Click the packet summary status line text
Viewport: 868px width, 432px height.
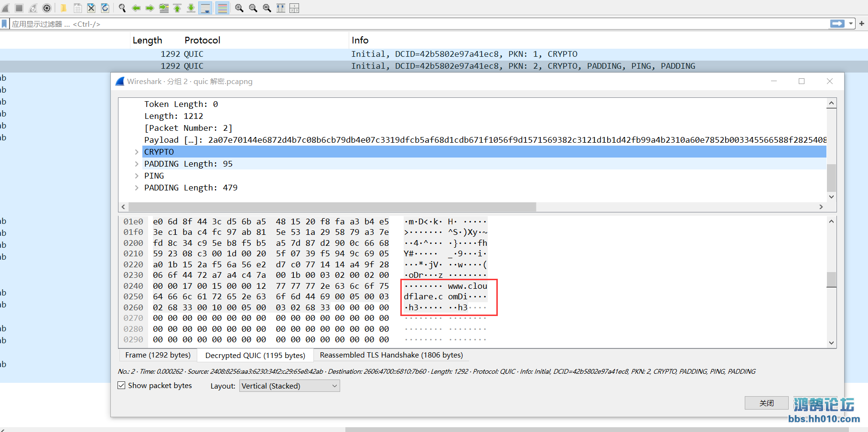[437, 371]
